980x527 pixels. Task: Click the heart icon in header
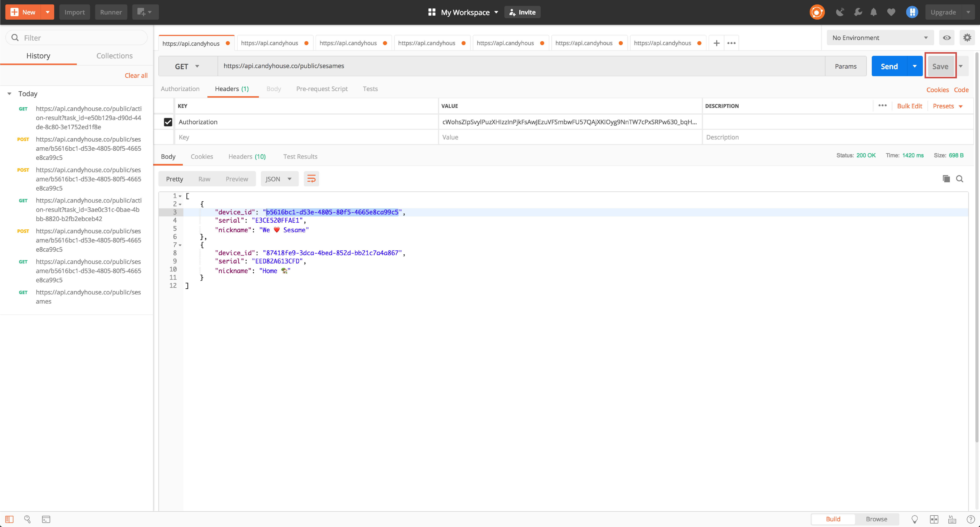point(891,12)
